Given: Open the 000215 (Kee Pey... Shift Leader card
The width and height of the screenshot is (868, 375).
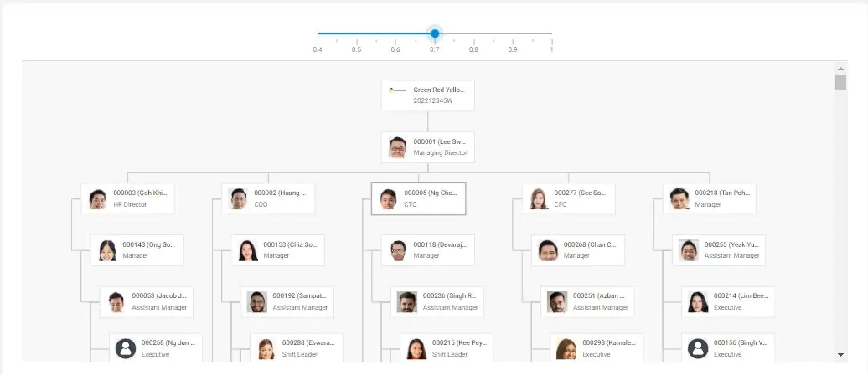Looking at the screenshot, I should (x=447, y=348).
